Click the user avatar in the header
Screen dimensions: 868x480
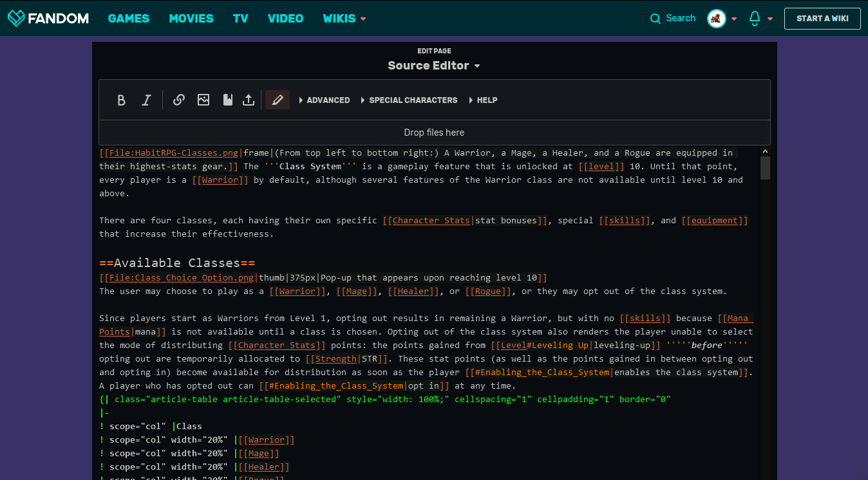[717, 19]
